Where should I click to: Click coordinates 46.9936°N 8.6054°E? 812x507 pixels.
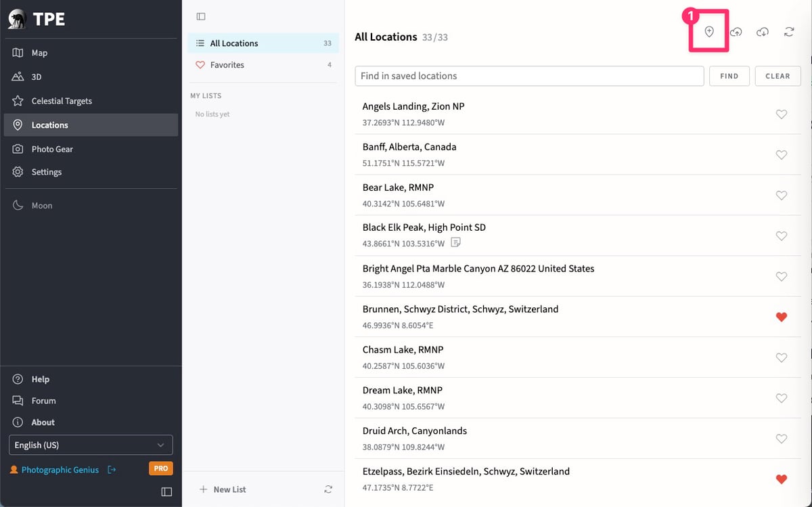point(398,326)
